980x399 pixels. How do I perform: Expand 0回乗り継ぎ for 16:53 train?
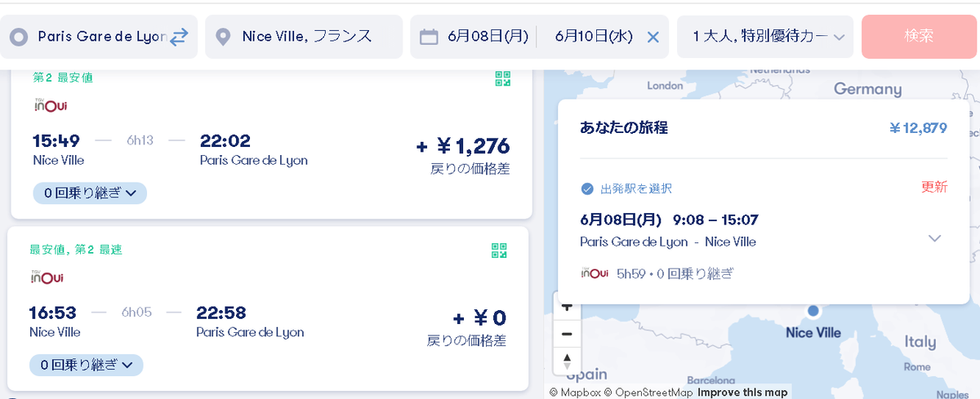pyautogui.click(x=87, y=365)
